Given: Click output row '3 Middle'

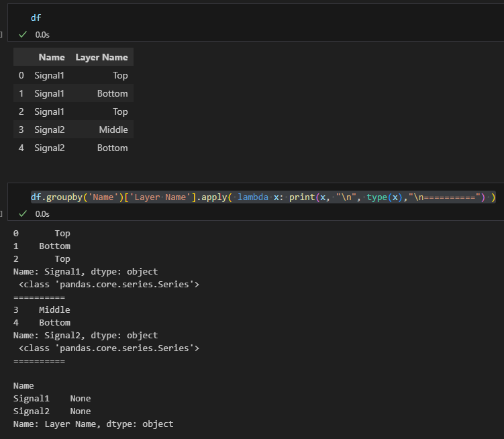Looking at the screenshot, I should 42,309.
